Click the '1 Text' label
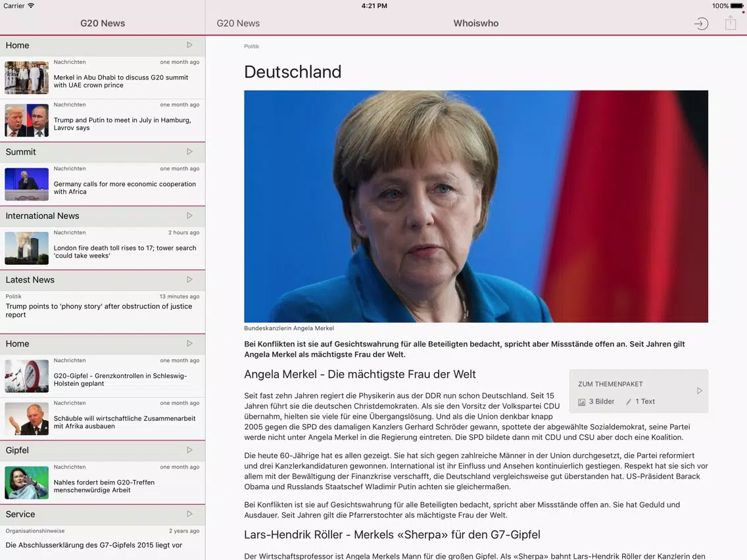 [645, 402]
